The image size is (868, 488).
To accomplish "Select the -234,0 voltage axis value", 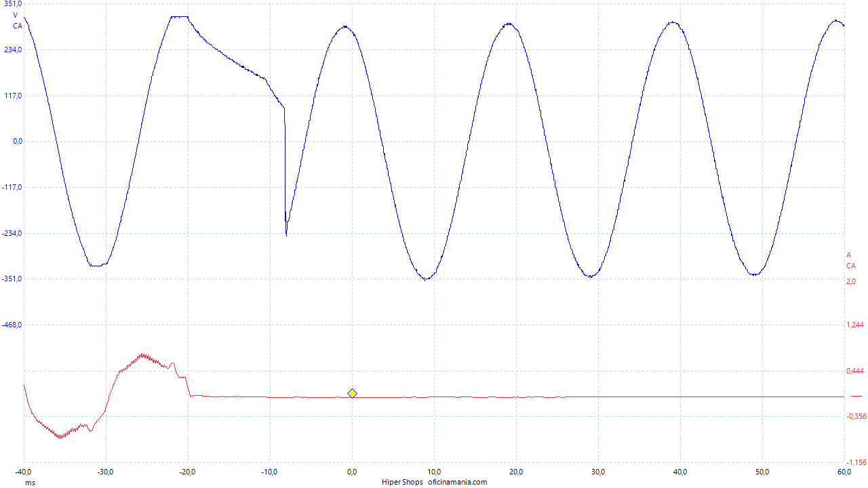I will [x=12, y=233].
